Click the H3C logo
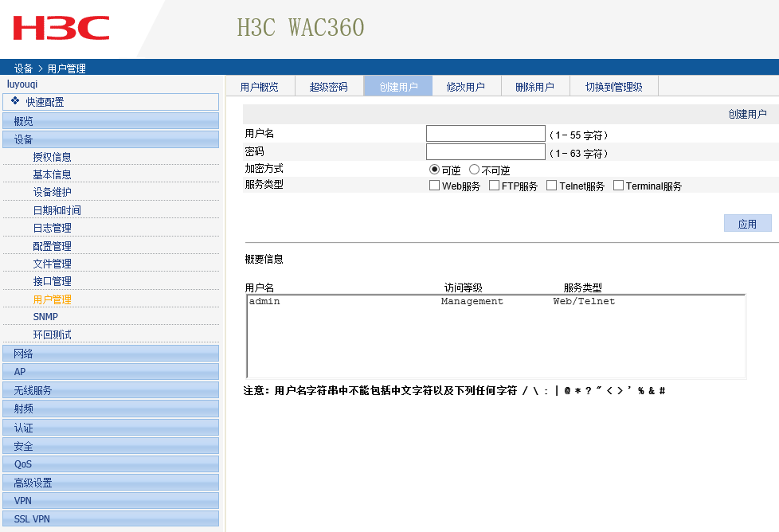Image resolution: width=779 pixels, height=532 pixels. [61, 28]
